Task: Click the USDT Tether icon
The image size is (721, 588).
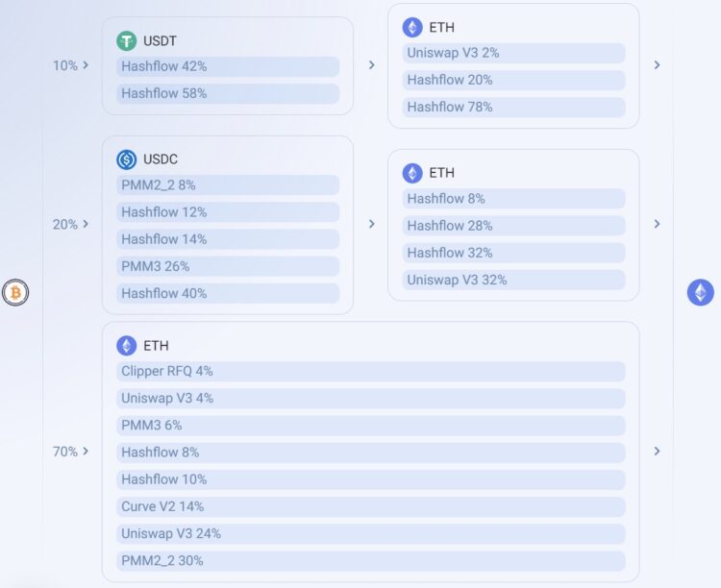Action: 127,40
